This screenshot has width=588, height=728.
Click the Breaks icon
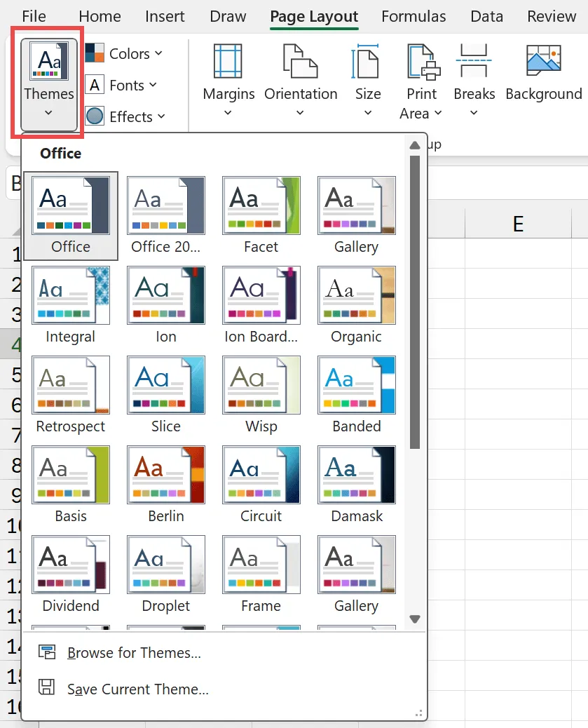(x=474, y=61)
